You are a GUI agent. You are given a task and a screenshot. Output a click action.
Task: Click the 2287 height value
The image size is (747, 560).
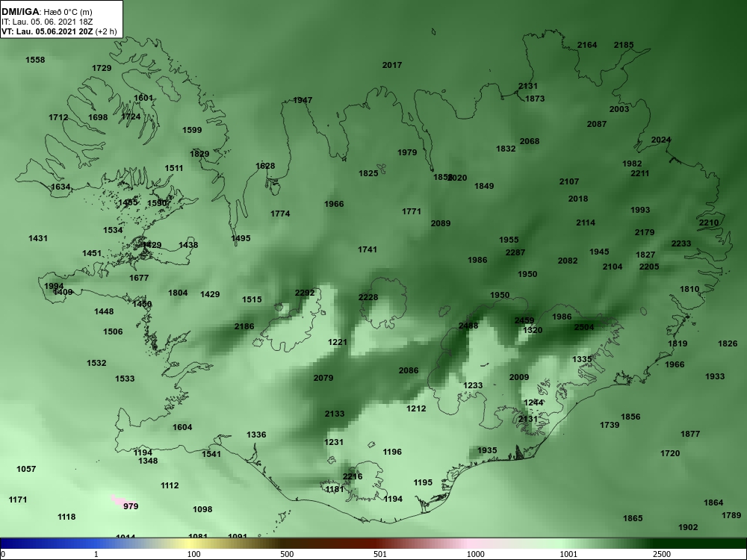[x=515, y=253]
